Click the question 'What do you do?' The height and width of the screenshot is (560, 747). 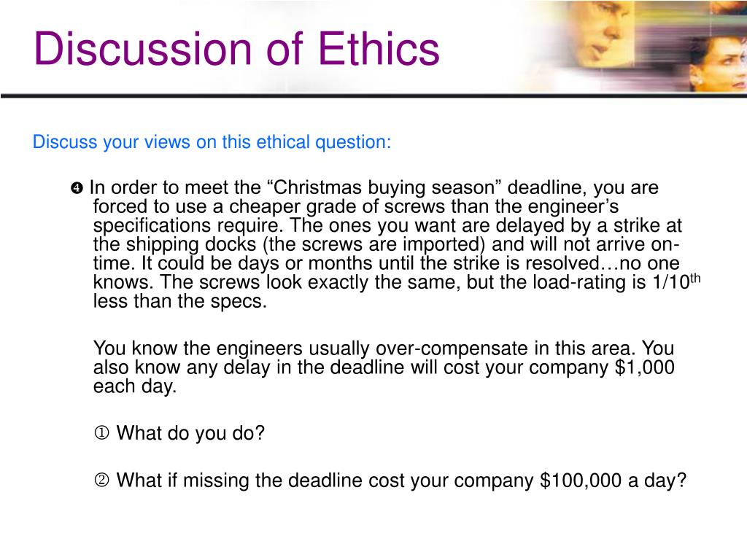point(190,433)
